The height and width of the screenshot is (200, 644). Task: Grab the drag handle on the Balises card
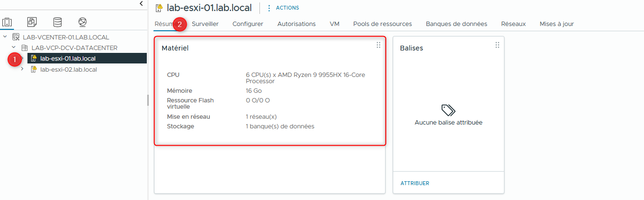pyautogui.click(x=497, y=45)
